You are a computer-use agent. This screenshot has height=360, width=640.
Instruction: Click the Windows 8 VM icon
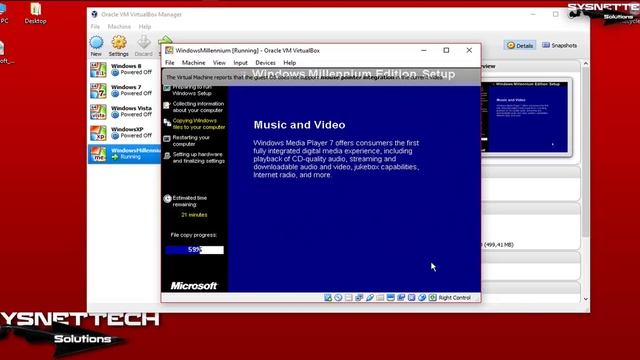(x=98, y=69)
